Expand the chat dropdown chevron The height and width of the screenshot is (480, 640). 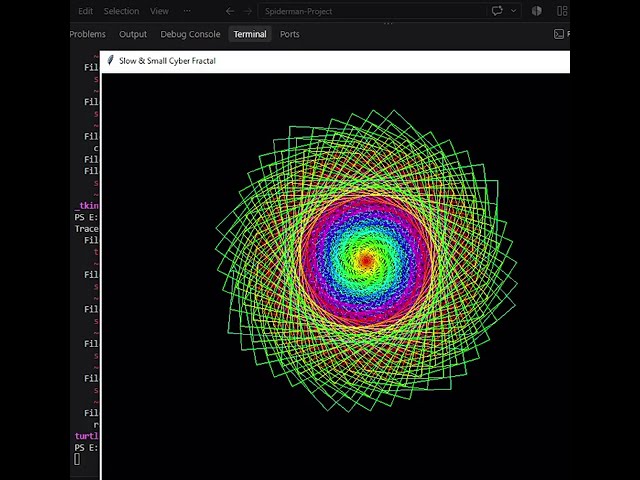[x=513, y=11]
